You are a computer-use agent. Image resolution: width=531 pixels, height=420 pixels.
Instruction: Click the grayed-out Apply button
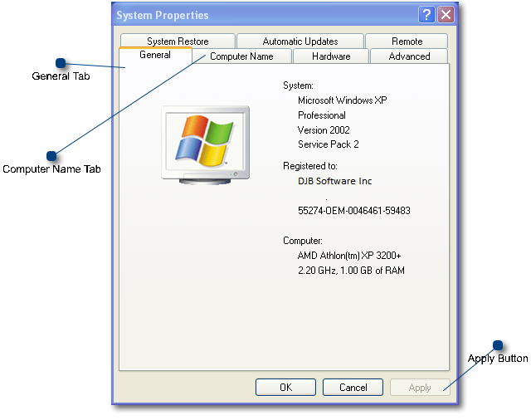tap(420, 387)
